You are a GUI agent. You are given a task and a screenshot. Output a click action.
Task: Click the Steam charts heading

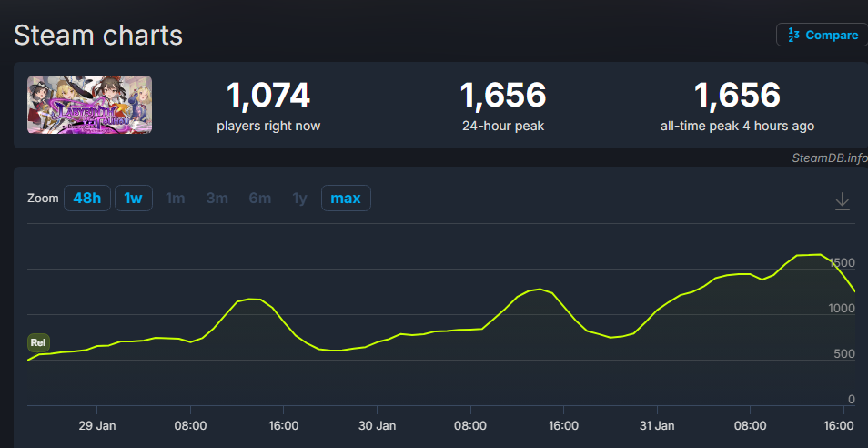pyautogui.click(x=98, y=36)
